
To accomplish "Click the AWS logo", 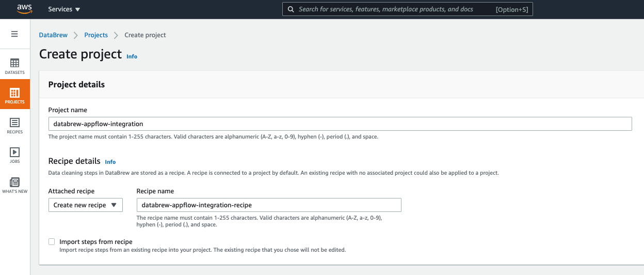I will pyautogui.click(x=25, y=9).
